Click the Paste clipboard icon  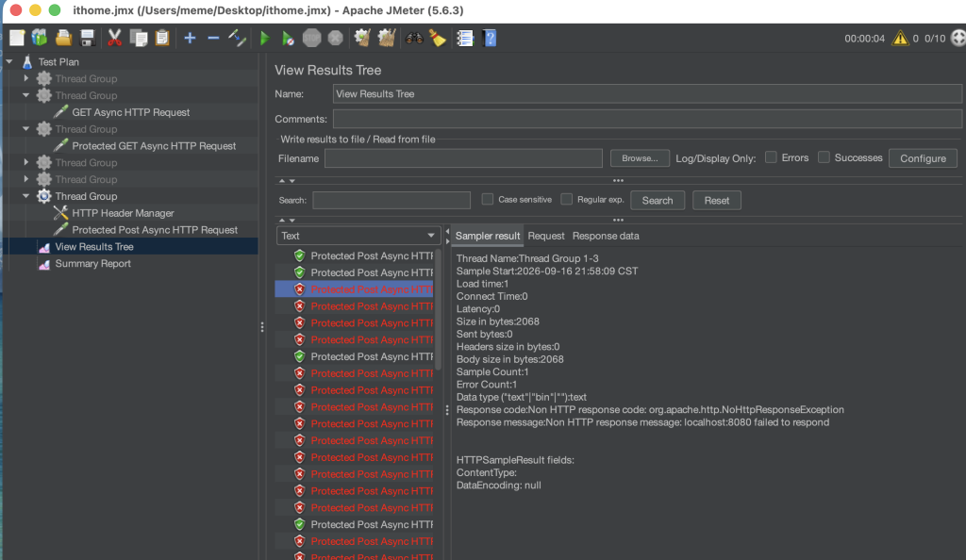162,38
